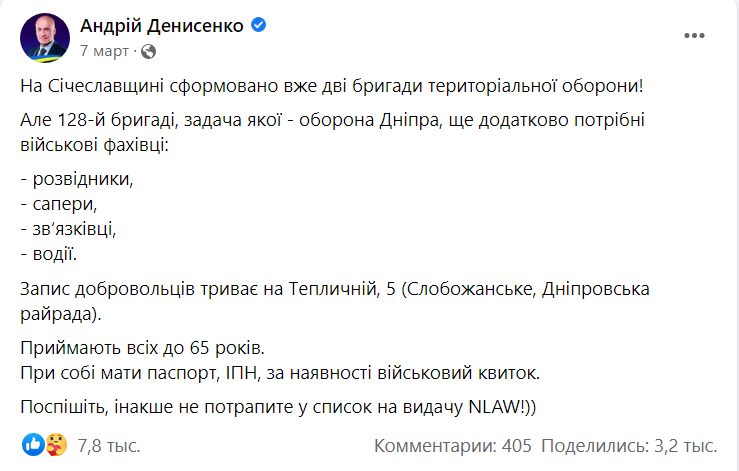Screen dimensions: 739x471
Task: Click the list item розвідники
Action: pyautogui.click(x=77, y=179)
